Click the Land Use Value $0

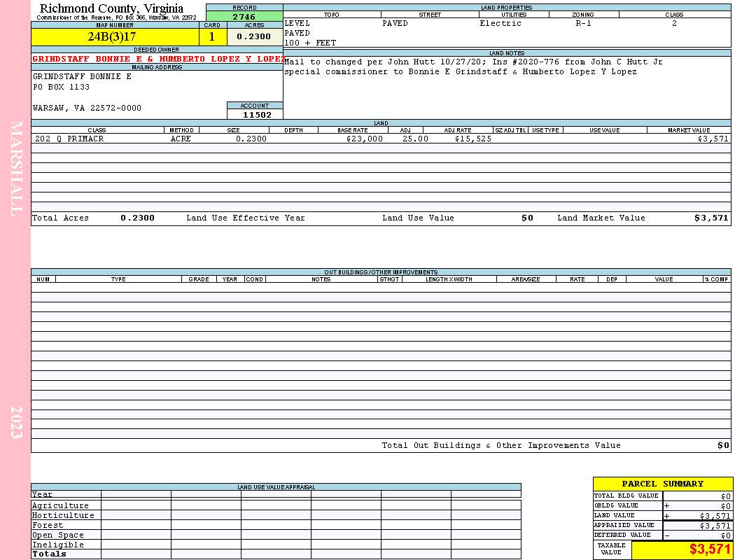coord(527,218)
